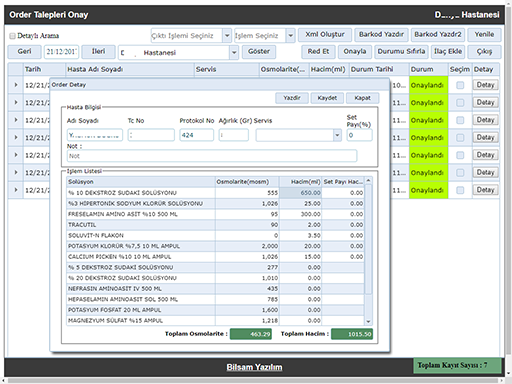Expand the fourth order row arrow
This screenshot has width=512, height=384.
pos(16,138)
